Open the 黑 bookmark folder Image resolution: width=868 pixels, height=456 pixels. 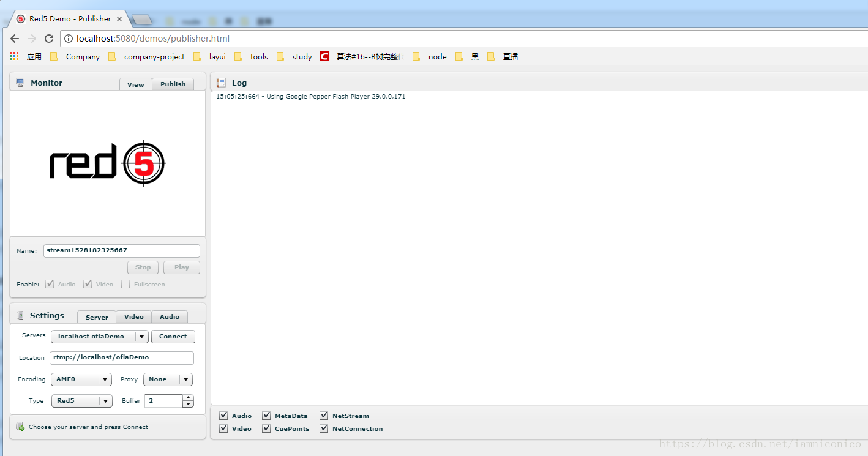(x=466, y=56)
